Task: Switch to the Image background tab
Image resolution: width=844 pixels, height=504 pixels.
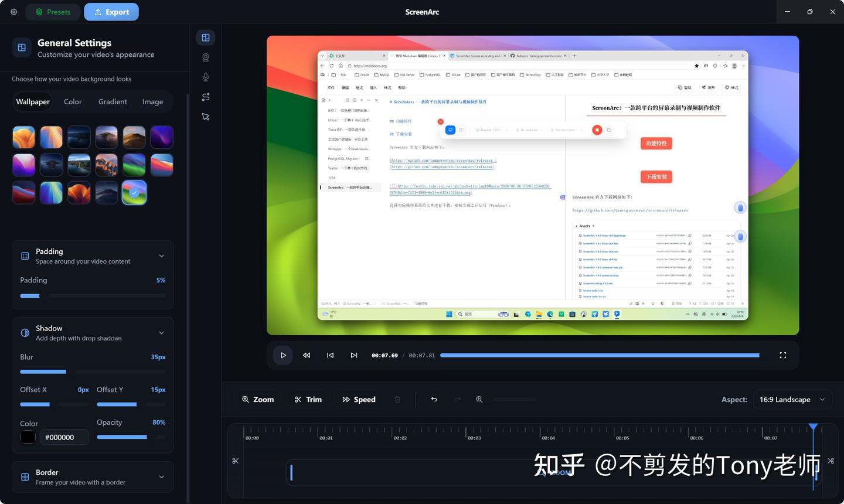Action: (152, 101)
